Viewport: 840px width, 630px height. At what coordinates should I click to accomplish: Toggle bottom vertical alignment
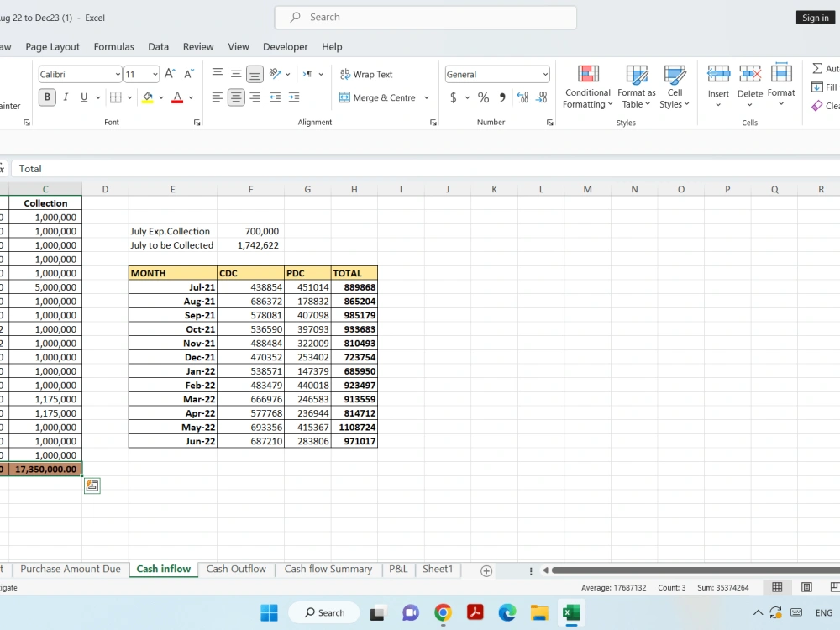[255, 74]
